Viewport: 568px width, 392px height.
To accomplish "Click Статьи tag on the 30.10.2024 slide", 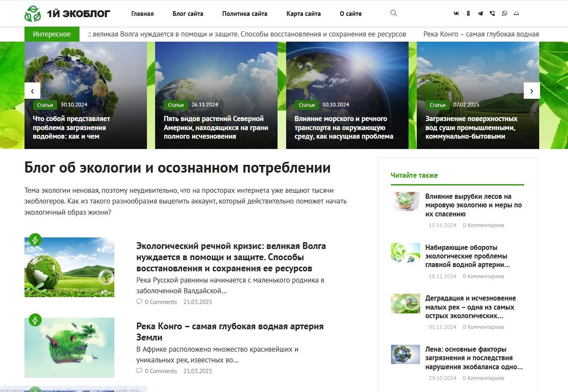I will (45, 105).
